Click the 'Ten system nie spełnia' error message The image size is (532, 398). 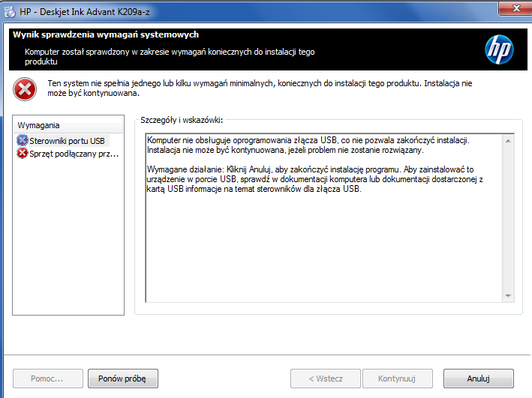tap(260, 88)
